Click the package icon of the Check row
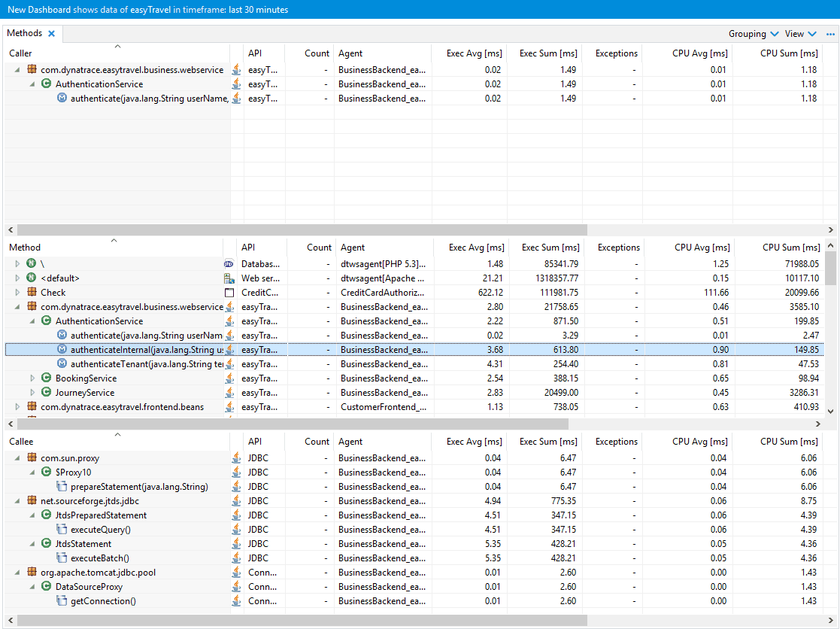Viewport: 840px width, 629px height. [32, 292]
